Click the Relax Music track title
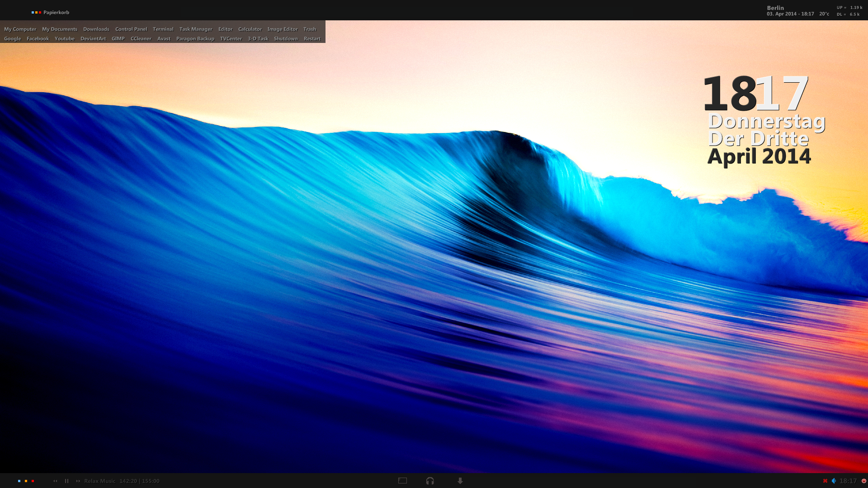The height and width of the screenshot is (488, 868). (100, 481)
